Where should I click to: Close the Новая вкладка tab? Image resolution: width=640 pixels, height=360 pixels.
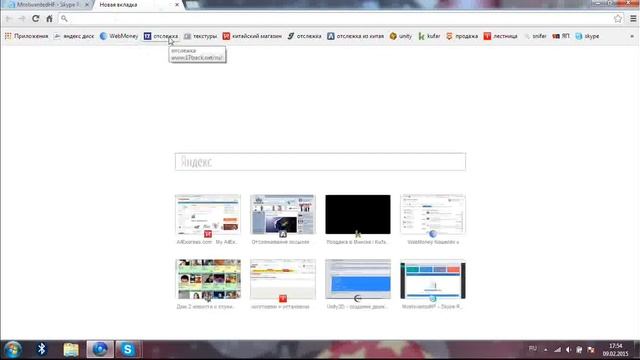[177, 4]
